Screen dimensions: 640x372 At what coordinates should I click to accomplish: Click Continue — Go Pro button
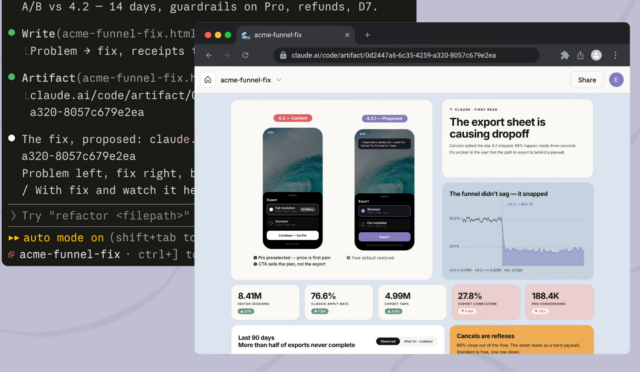click(x=293, y=235)
